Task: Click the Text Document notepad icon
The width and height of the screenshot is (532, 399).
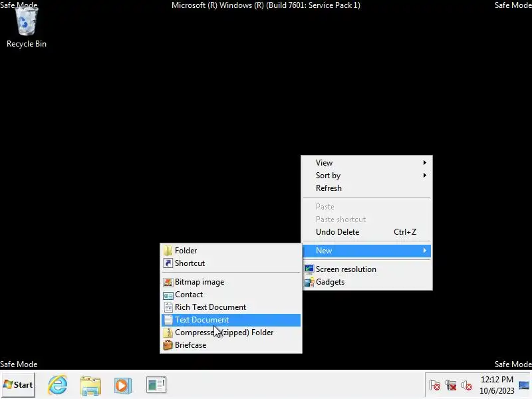Action: [168, 320]
